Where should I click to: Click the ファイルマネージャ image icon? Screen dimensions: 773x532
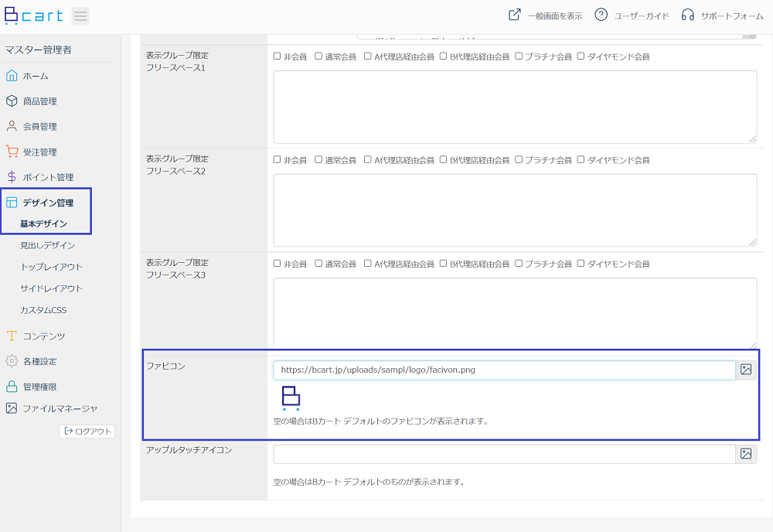click(x=12, y=408)
